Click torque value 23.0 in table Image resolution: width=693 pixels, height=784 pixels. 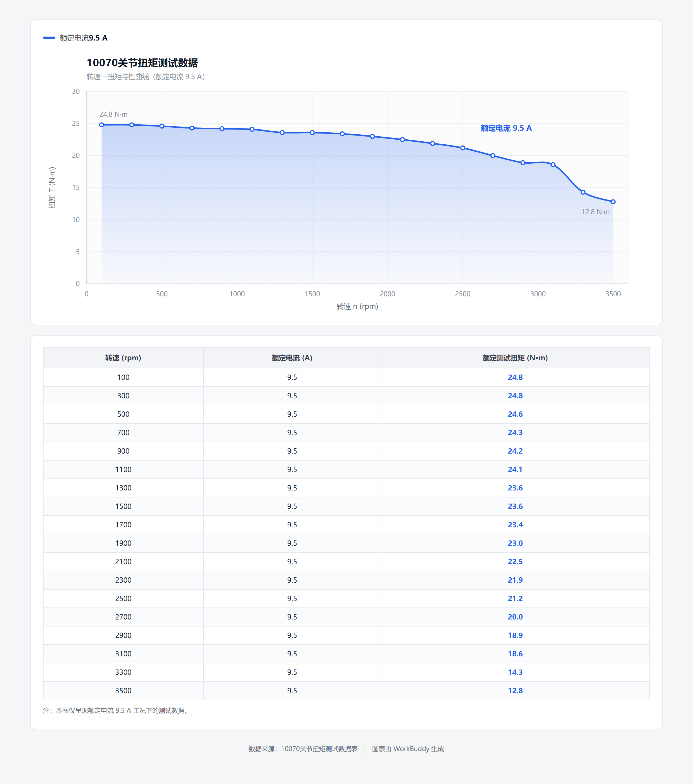tap(515, 543)
